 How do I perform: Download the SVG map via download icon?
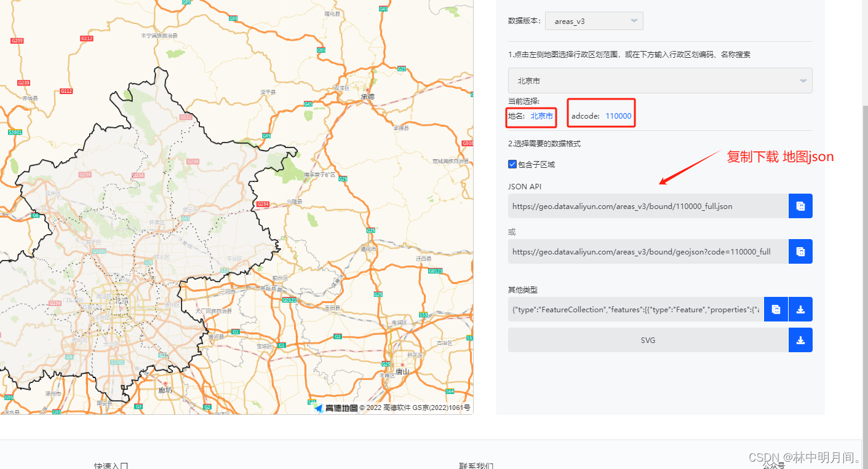pos(800,339)
